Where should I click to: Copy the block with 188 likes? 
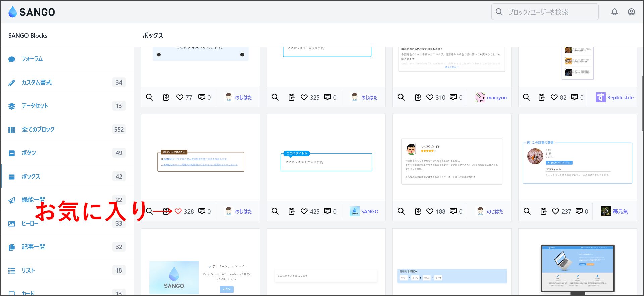pyautogui.click(x=418, y=211)
